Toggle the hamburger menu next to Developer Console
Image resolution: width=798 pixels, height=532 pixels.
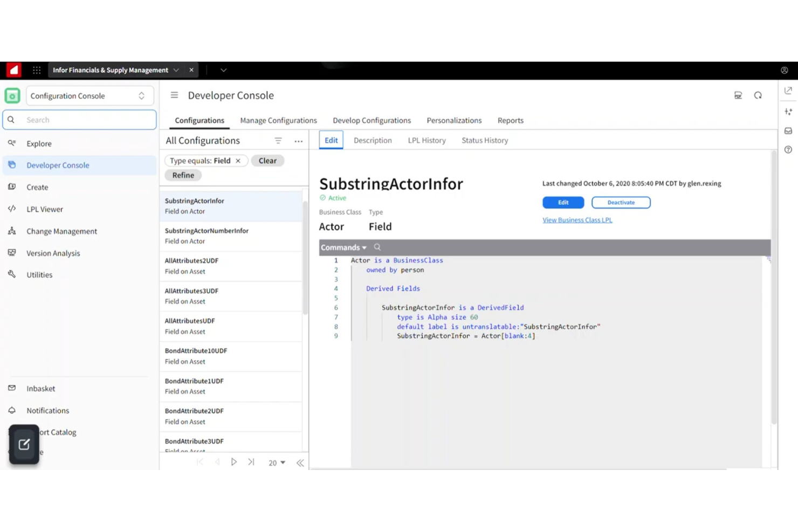click(174, 95)
